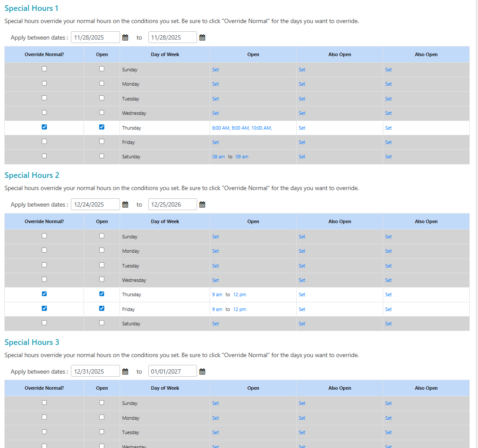Viewport: 478px width, 448px height.
Task: Open calendar for Special Hours 2 end date
Action: [202, 204]
